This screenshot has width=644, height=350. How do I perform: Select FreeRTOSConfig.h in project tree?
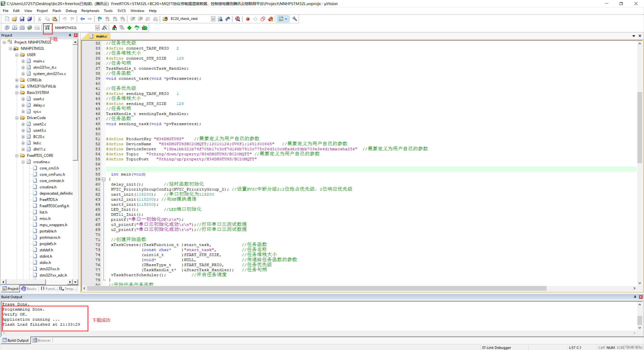tap(54, 206)
